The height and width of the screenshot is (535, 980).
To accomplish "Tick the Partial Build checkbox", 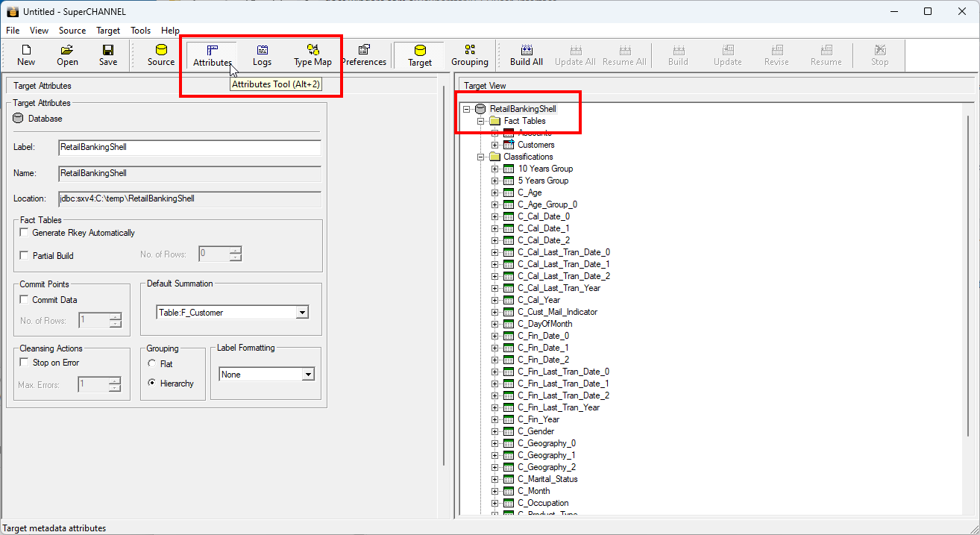I will [x=25, y=255].
